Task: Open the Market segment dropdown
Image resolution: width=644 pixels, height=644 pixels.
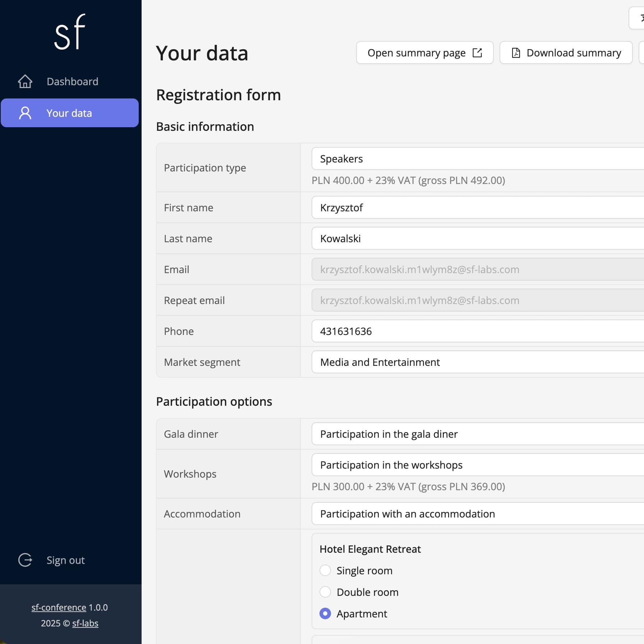Action: pyautogui.click(x=467, y=362)
